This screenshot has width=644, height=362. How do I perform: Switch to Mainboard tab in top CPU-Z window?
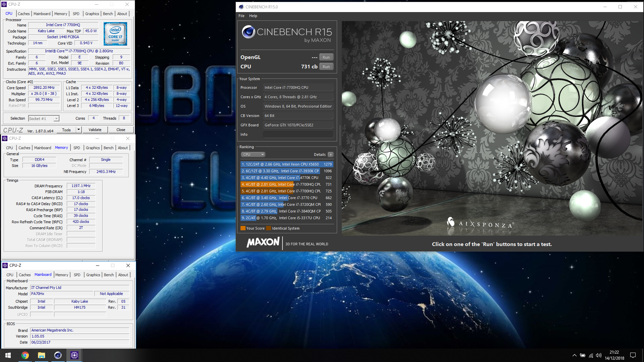[42, 14]
